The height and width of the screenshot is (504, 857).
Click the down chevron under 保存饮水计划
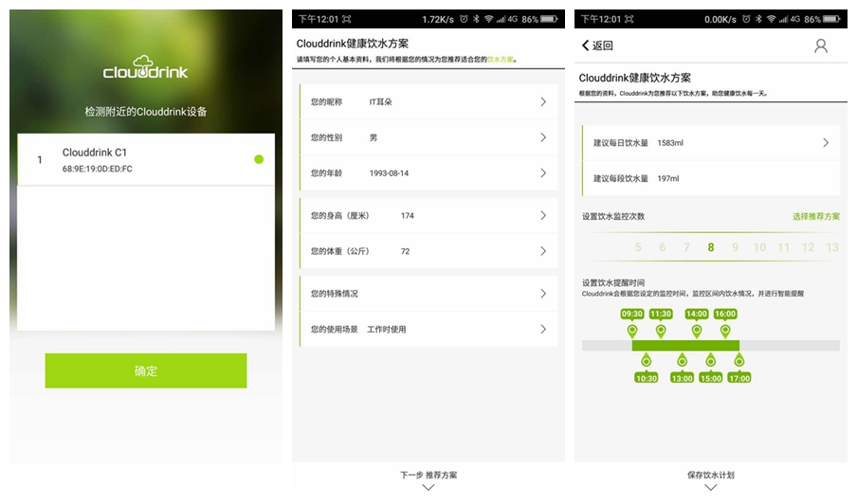pyautogui.click(x=711, y=487)
